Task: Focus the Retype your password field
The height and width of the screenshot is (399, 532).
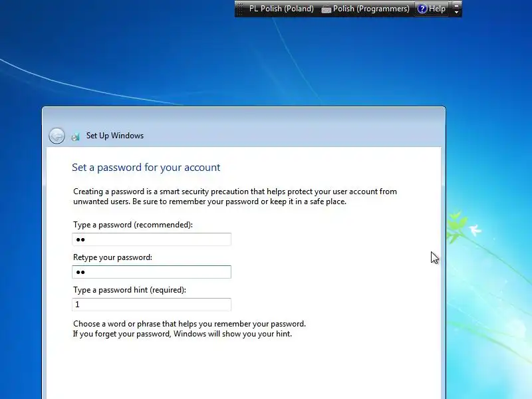Action: (x=152, y=272)
